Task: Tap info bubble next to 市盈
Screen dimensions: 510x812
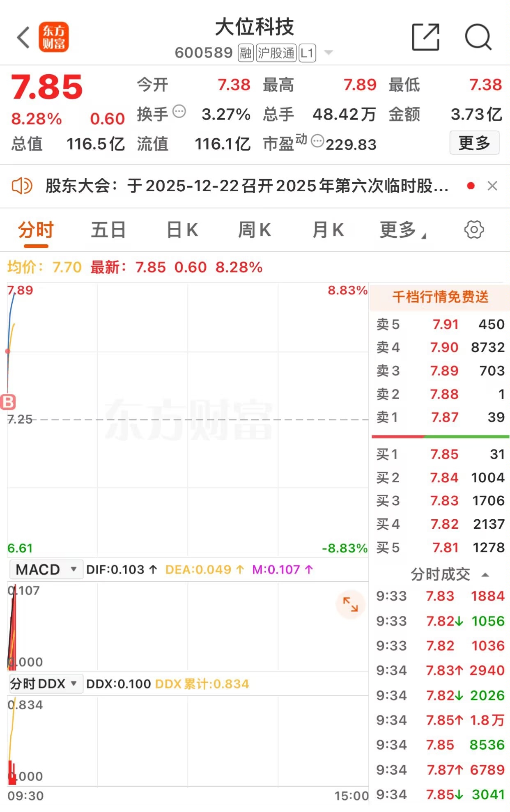Action: click(317, 141)
